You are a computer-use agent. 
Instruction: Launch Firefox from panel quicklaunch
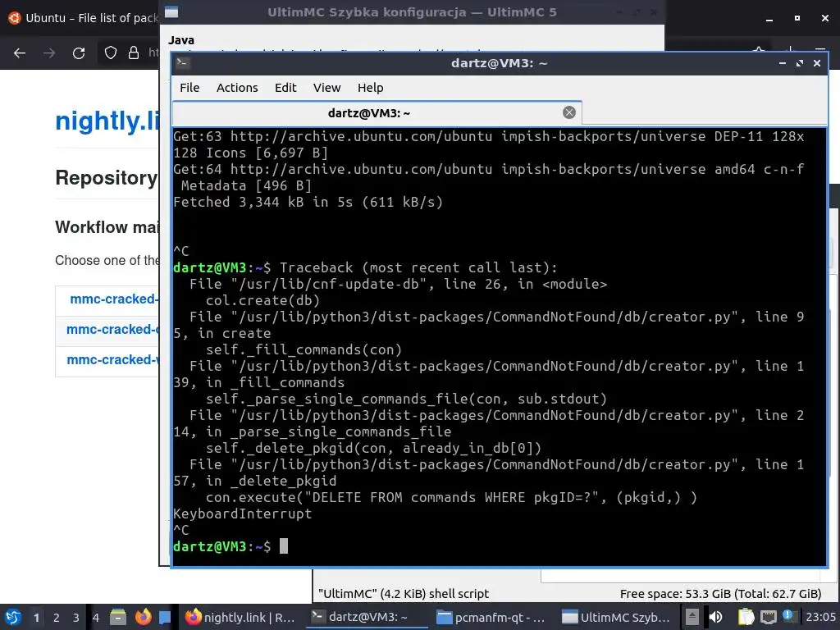[143, 617]
